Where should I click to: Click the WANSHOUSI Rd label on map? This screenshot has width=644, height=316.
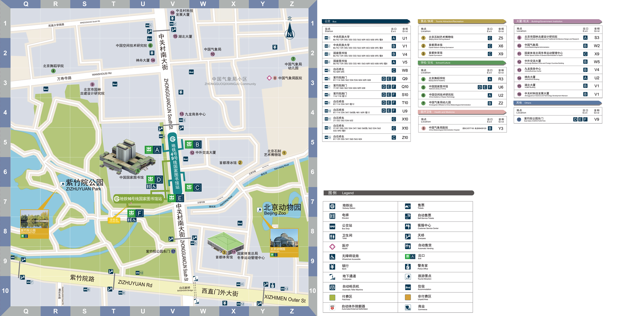101,74
